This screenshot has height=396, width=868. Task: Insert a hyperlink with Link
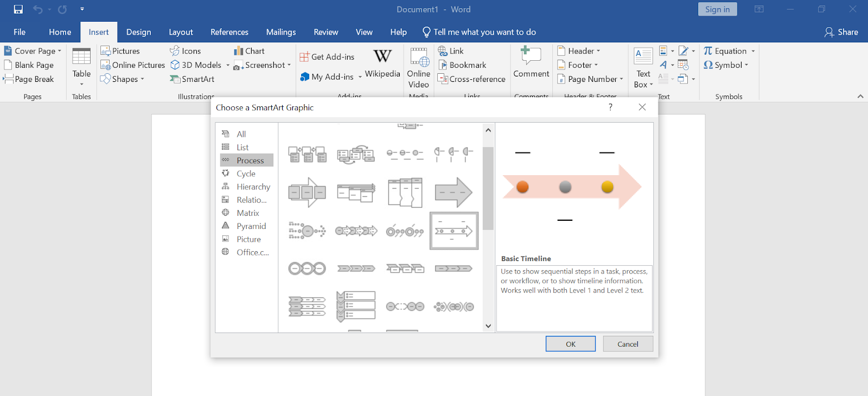pos(451,51)
